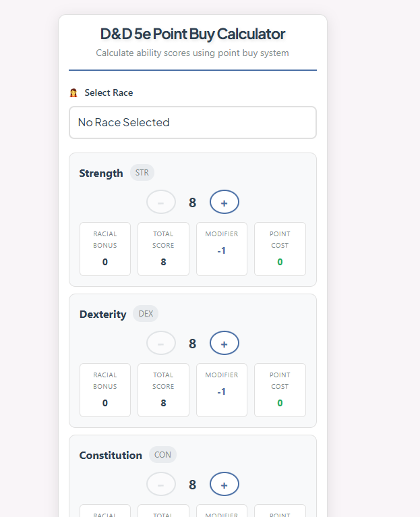Click the Dexterity Point Cost card
This screenshot has width=420, height=517.
280,390
